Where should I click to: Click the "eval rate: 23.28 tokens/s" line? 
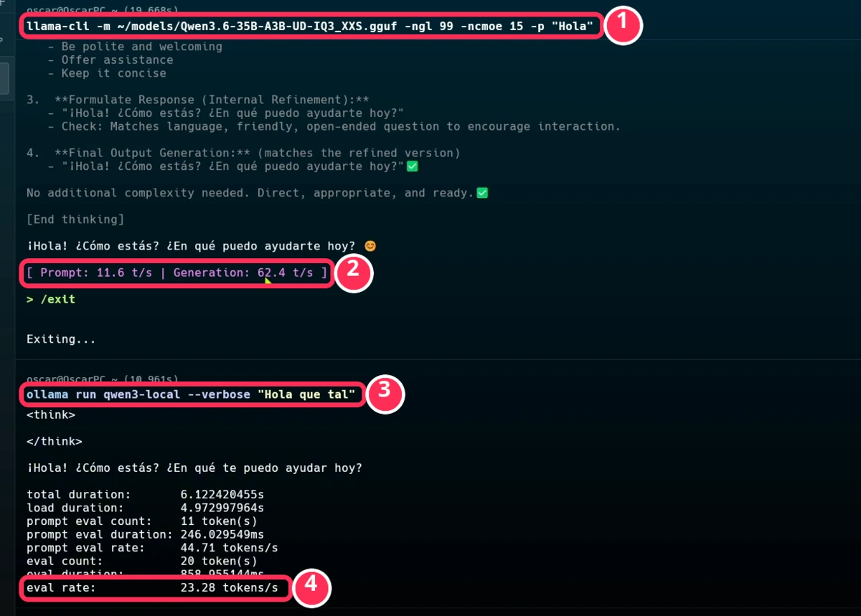point(152,588)
